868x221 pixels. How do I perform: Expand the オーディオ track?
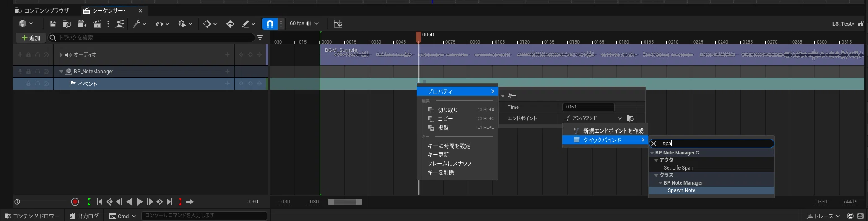tap(61, 55)
